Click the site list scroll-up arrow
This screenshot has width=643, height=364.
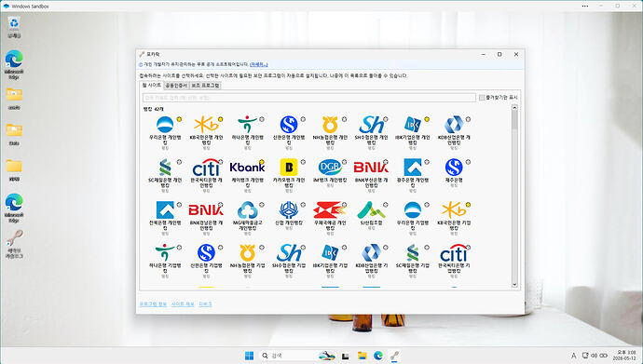(x=514, y=108)
